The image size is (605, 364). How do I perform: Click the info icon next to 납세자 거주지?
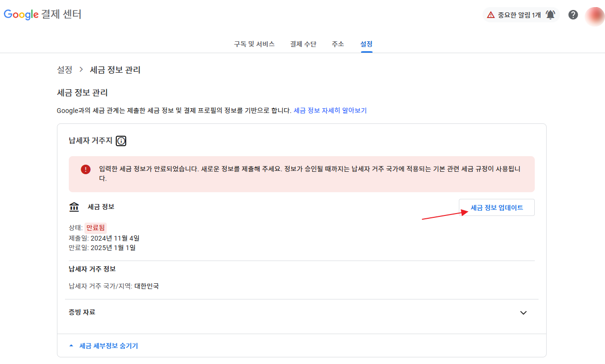tap(121, 141)
